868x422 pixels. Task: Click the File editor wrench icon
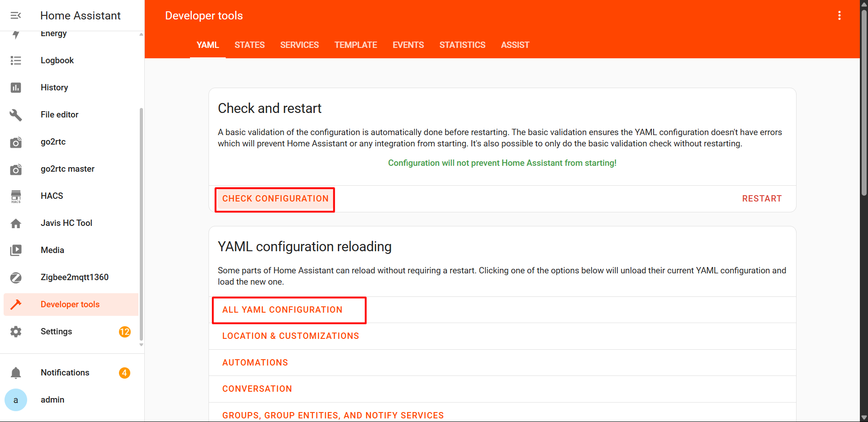point(16,115)
